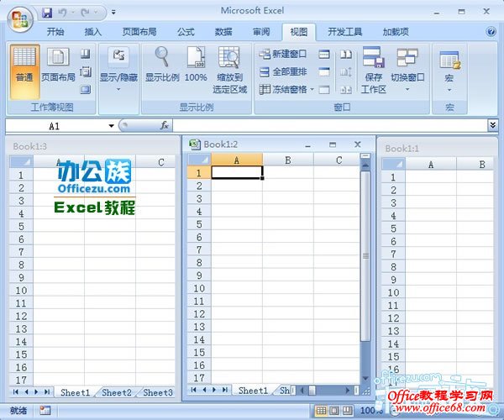Go to first sheet in Book1:2
This screenshot has width=504, height=420.
(193, 390)
